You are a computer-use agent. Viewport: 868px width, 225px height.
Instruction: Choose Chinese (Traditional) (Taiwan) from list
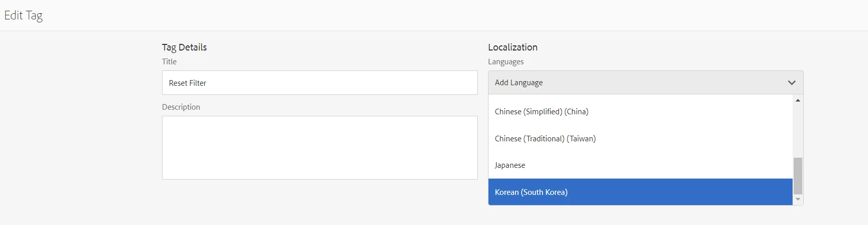coord(640,139)
